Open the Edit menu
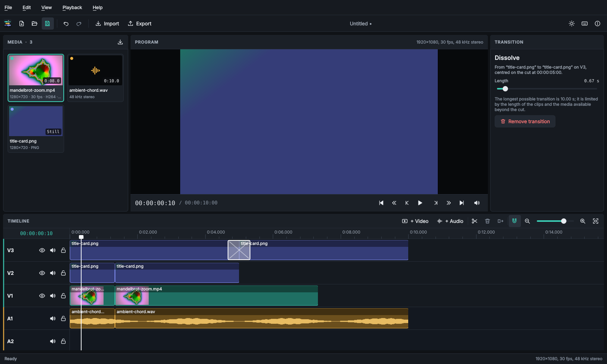This screenshot has height=364, width=607. click(x=27, y=8)
